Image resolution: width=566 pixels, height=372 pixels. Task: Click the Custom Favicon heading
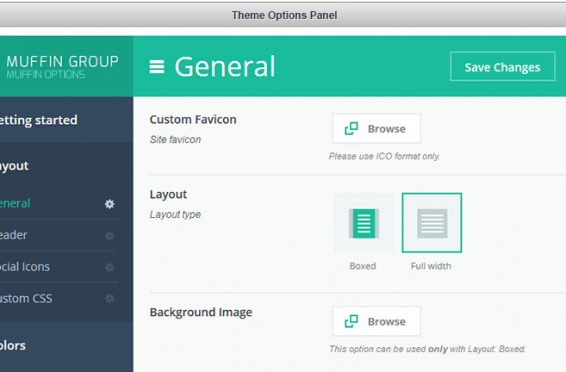(x=193, y=119)
